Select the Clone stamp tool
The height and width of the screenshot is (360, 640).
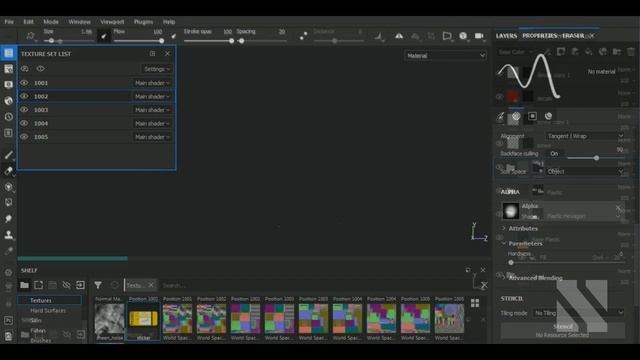[x=8, y=235]
